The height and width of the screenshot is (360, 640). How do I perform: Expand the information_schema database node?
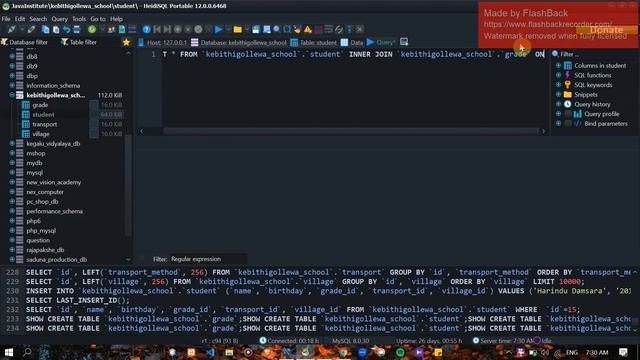12,85
